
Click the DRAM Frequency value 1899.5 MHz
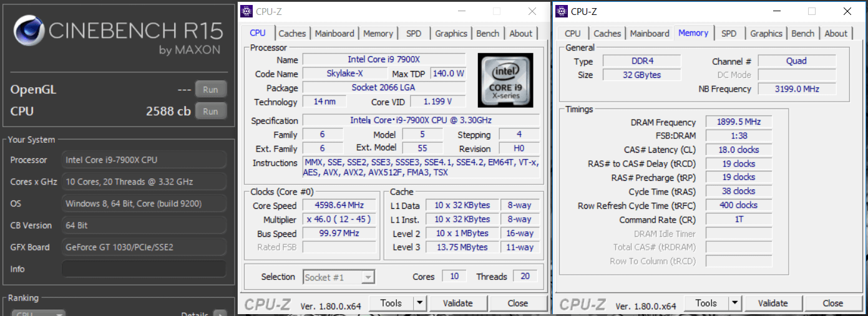coord(739,122)
